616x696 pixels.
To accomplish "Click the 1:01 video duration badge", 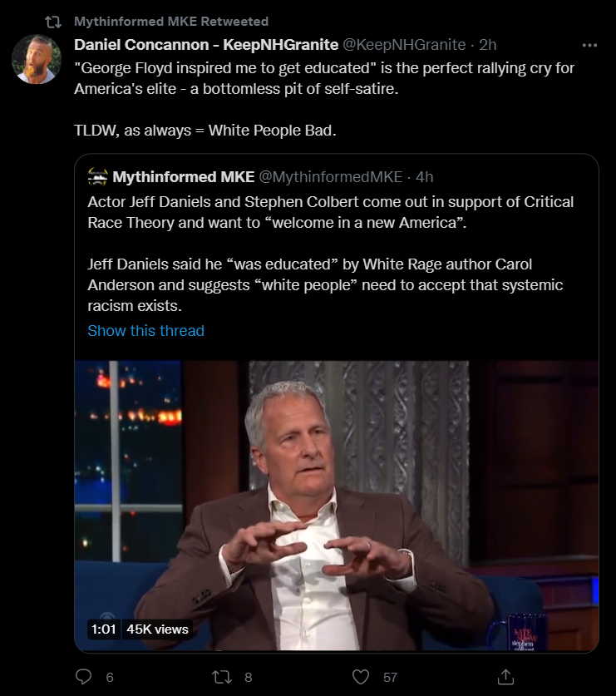I will point(103,629).
